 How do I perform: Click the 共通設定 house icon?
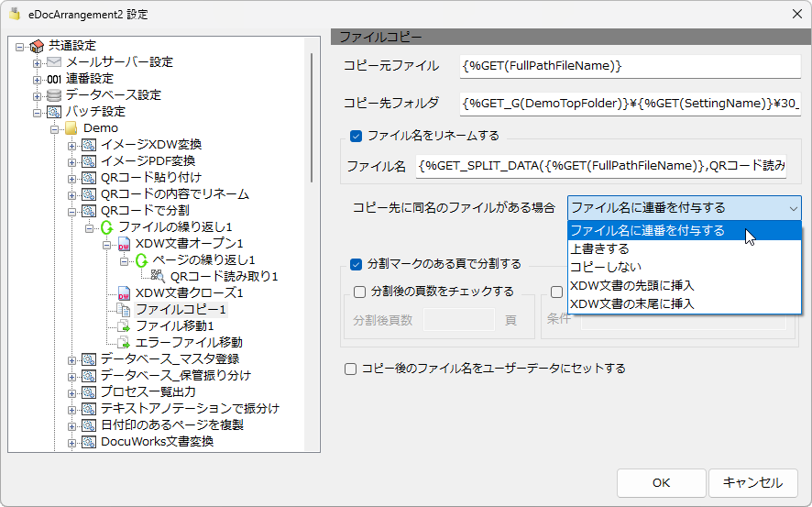point(37,46)
